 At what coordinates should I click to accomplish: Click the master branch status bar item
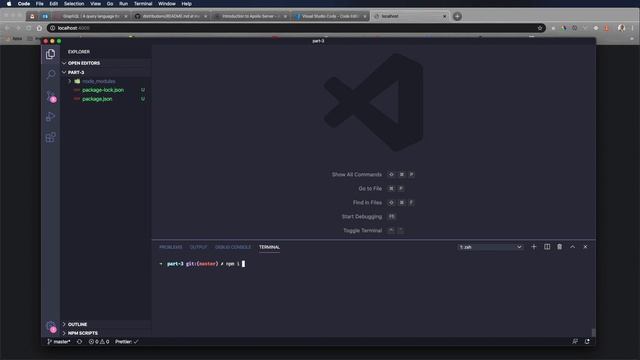[x=59, y=342]
